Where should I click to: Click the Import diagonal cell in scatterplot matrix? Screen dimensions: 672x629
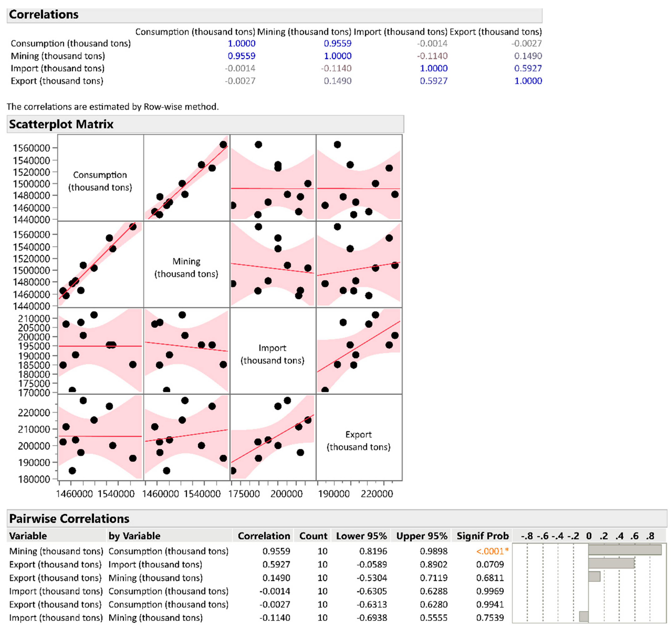point(273,351)
